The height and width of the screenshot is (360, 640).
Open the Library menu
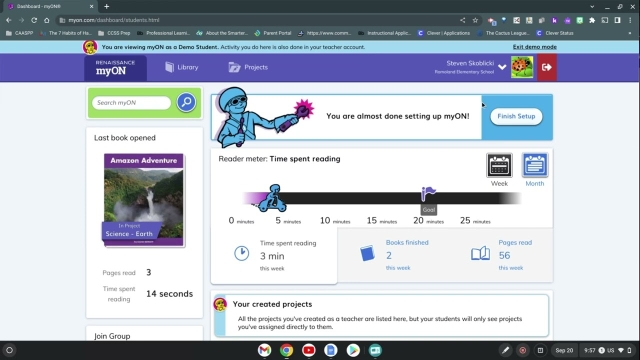pyautogui.click(x=182, y=67)
